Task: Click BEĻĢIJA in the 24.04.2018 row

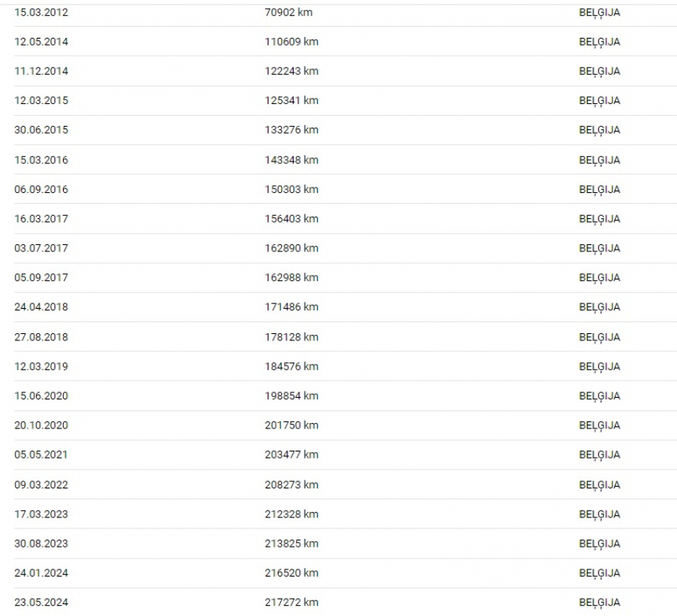Action: [599, 307]
